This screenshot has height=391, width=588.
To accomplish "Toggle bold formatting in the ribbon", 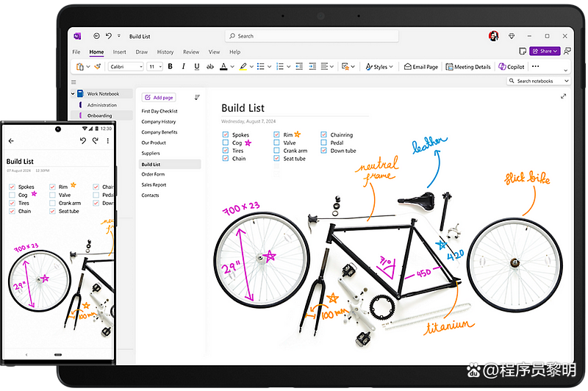I will (x=171, y=67).
